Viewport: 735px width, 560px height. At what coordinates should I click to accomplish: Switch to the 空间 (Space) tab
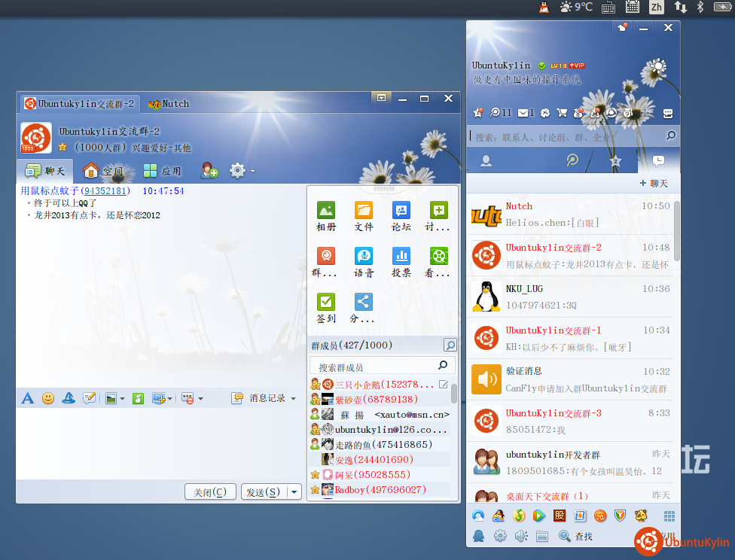[102, 171]
